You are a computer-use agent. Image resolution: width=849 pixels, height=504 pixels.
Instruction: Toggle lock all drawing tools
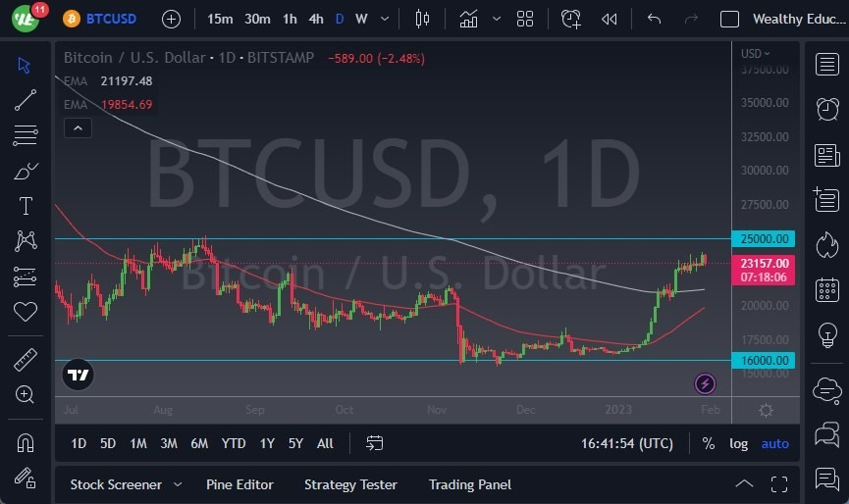(x=25, y=478)
